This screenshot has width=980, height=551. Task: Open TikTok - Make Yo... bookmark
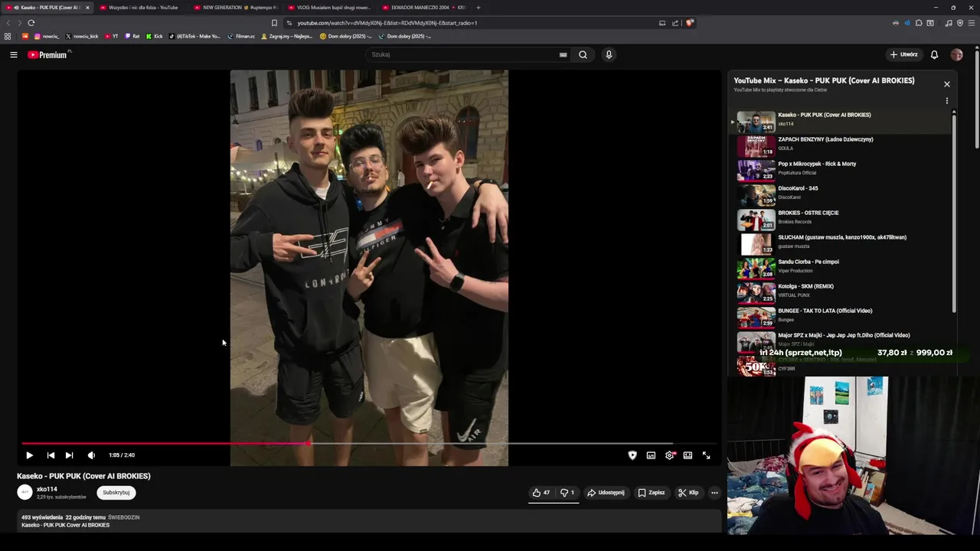point(195,36)
